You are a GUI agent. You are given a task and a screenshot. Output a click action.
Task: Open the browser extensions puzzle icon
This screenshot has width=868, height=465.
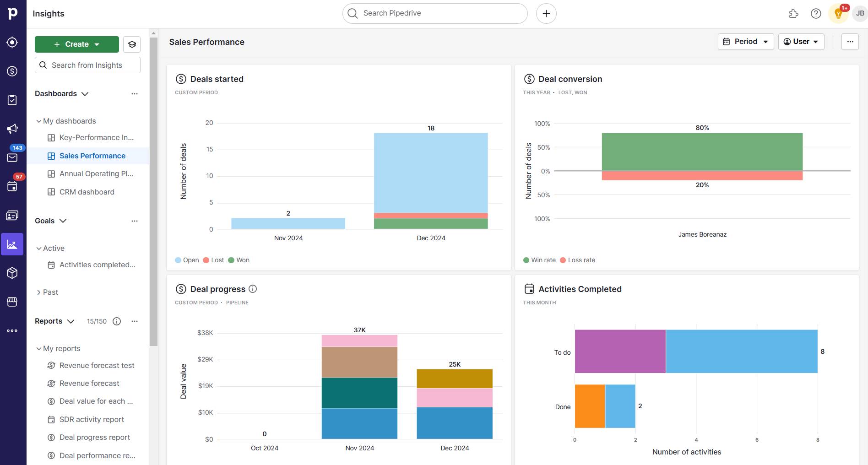793,13
